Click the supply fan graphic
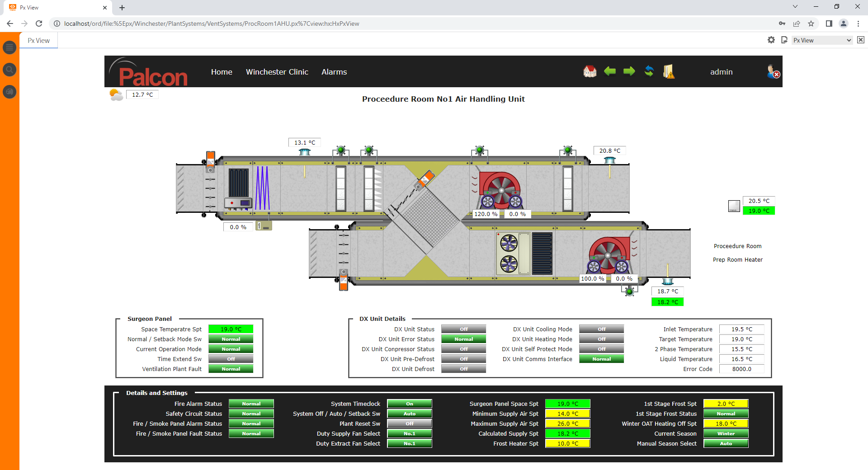This screenshot has width=868, height=470. 499,190
